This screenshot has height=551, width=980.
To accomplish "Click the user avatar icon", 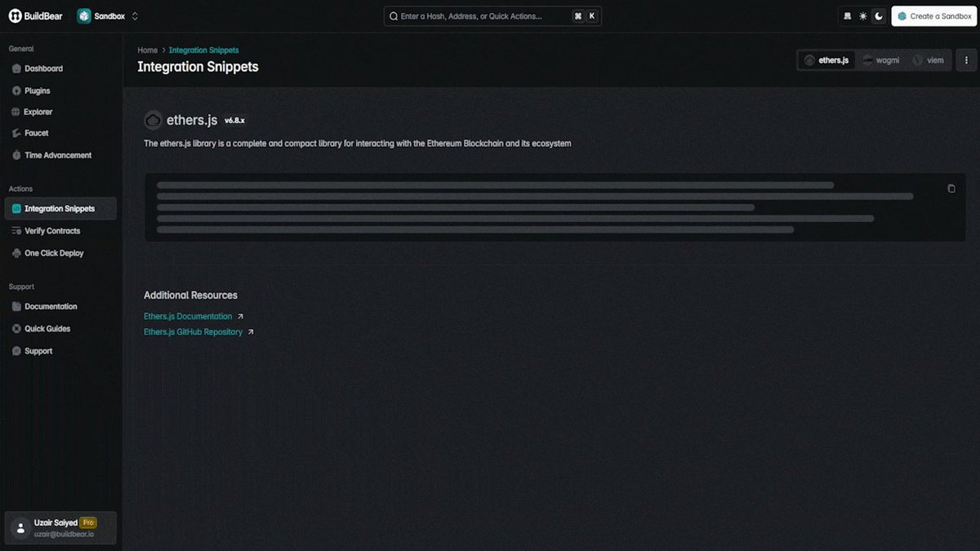I will tap(21, 528).
